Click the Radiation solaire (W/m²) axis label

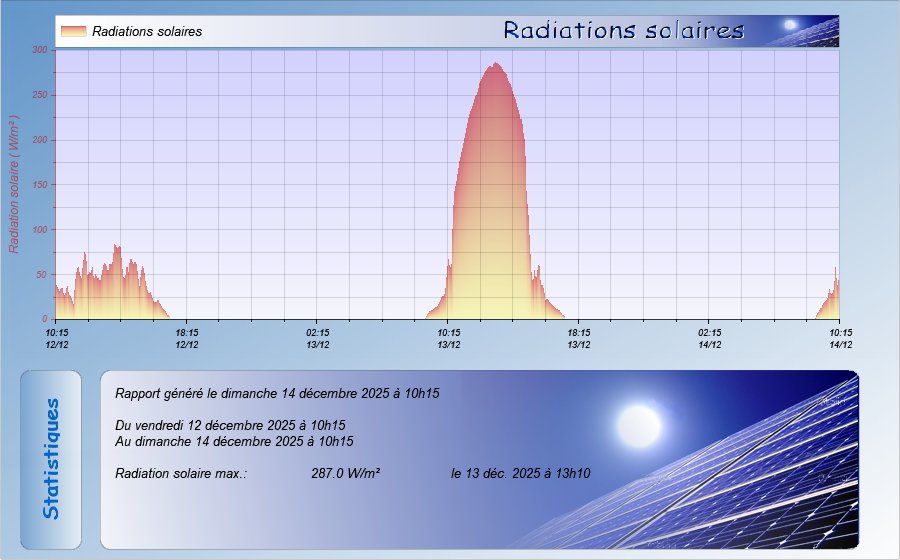(x=15, y=183)
